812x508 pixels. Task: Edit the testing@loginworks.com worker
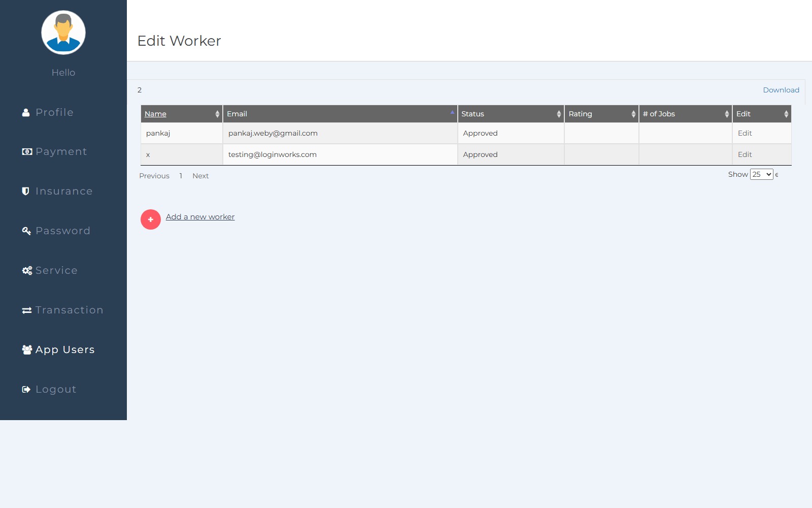click(745, 154)
